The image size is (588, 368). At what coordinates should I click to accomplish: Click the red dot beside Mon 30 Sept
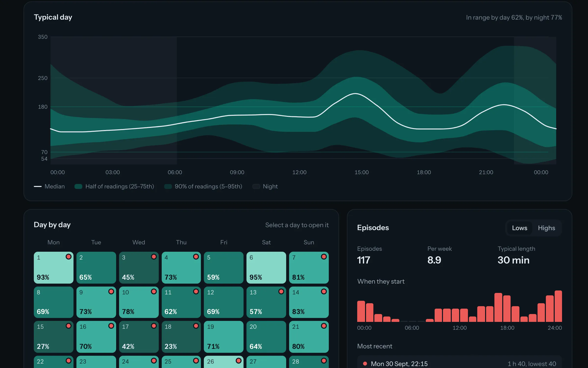point(365,364)
